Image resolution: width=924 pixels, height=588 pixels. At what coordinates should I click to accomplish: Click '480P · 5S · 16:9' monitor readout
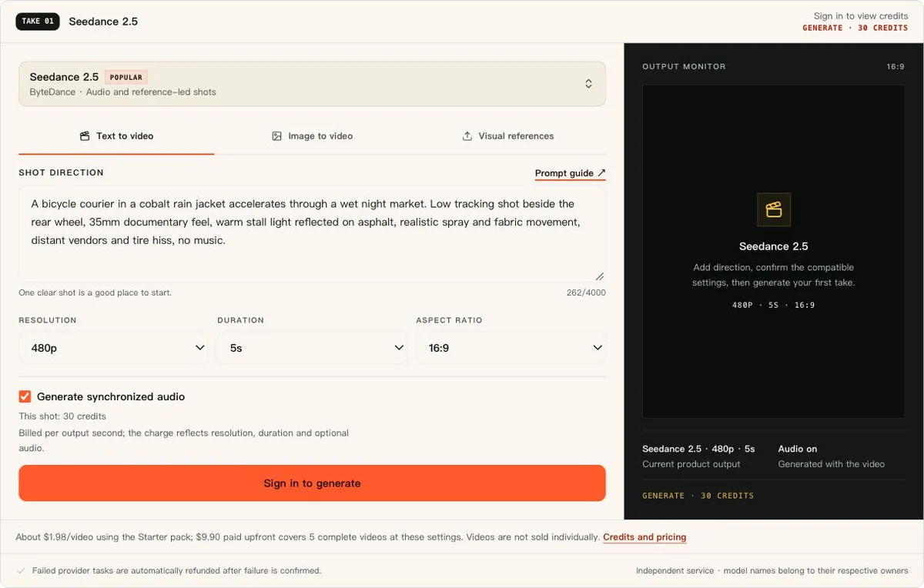pos(774,306)
